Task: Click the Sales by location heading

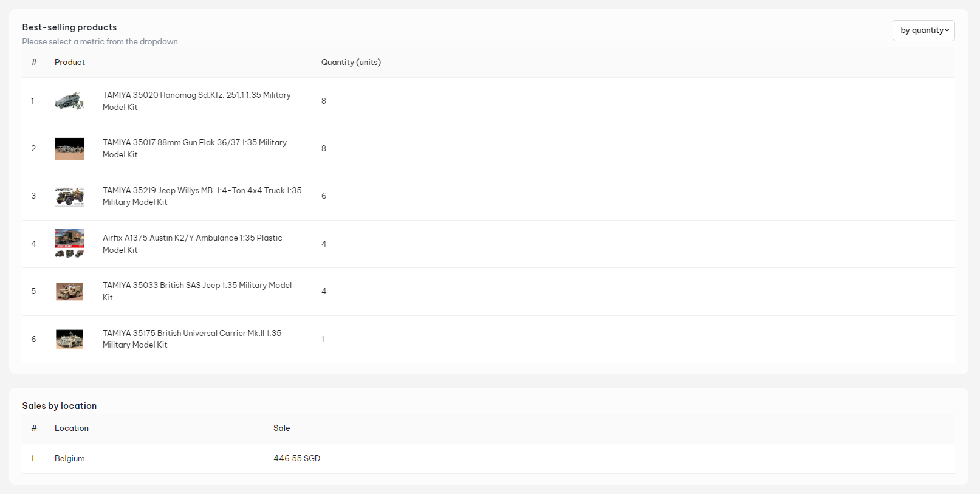Action: point(60,406)
